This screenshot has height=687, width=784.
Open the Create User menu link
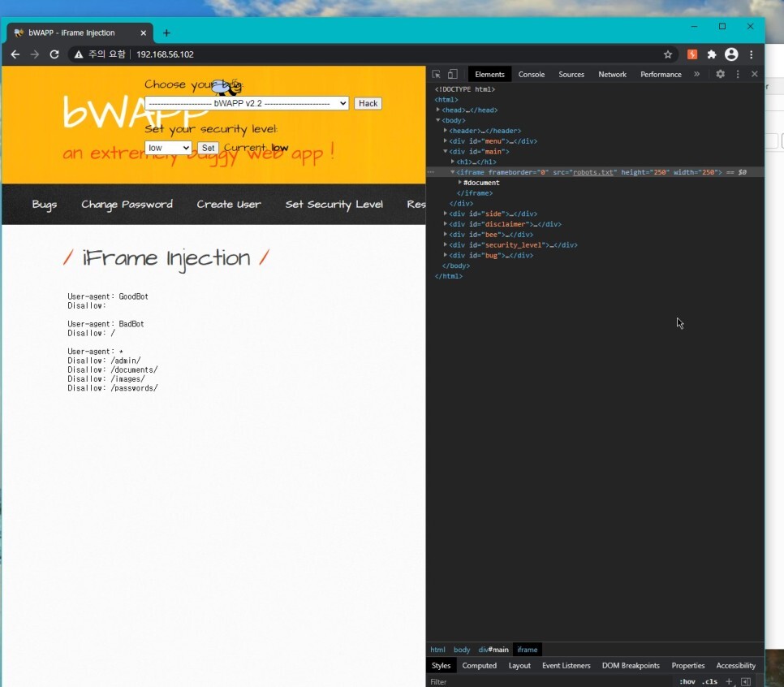click(229, 205)
